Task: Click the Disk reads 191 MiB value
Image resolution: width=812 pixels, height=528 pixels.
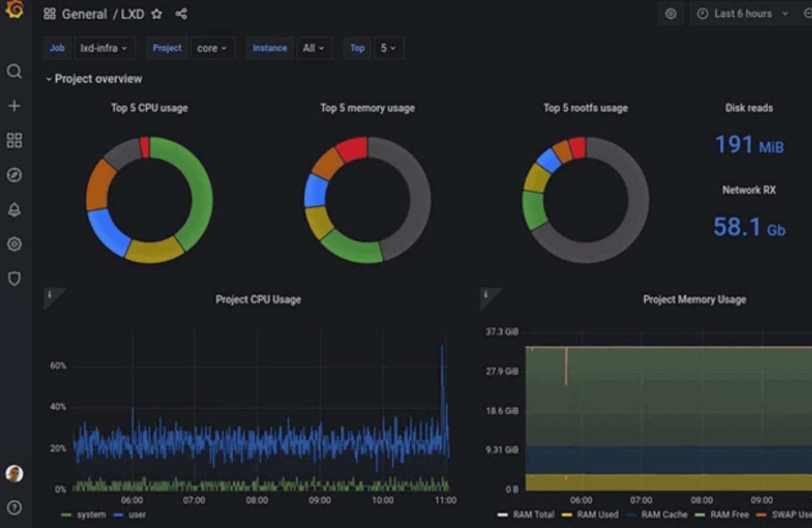Action: (749, 144)
